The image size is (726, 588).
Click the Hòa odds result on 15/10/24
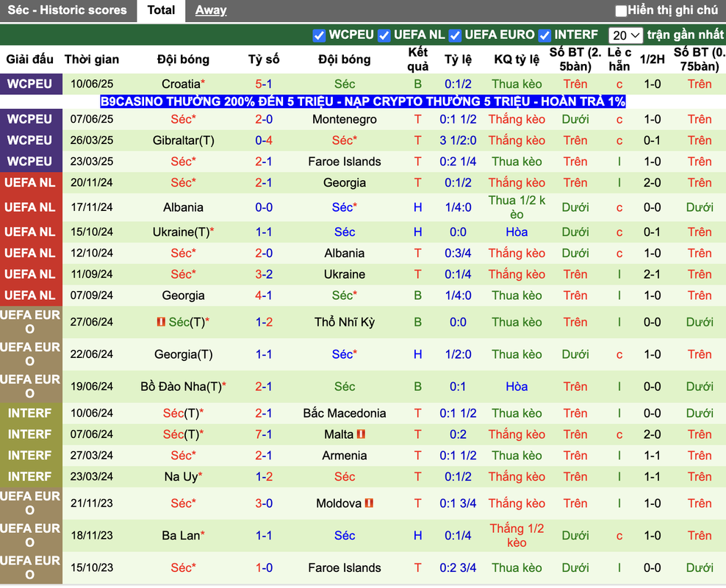point(517,232)
